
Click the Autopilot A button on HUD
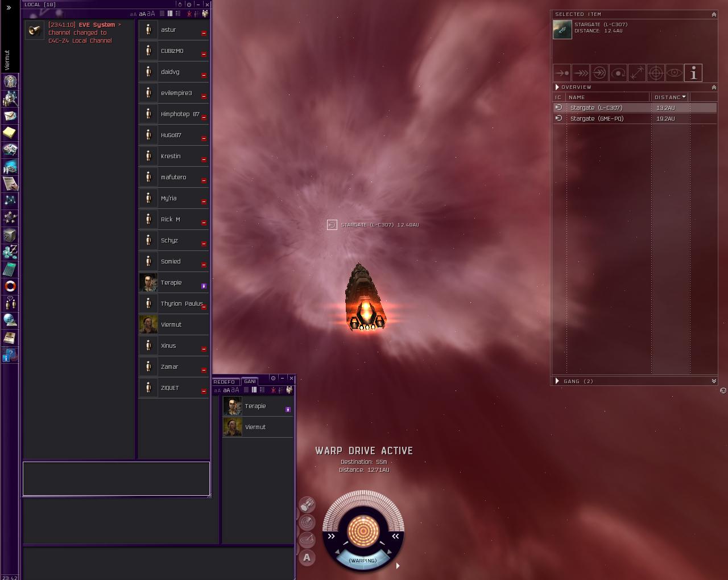click(x=307, y=558)
